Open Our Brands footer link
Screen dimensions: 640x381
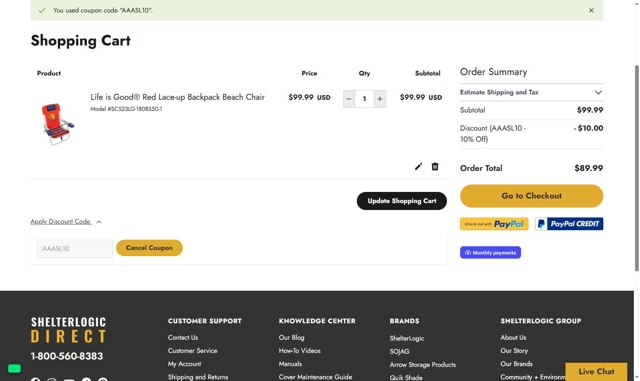(x=516, y=364)
